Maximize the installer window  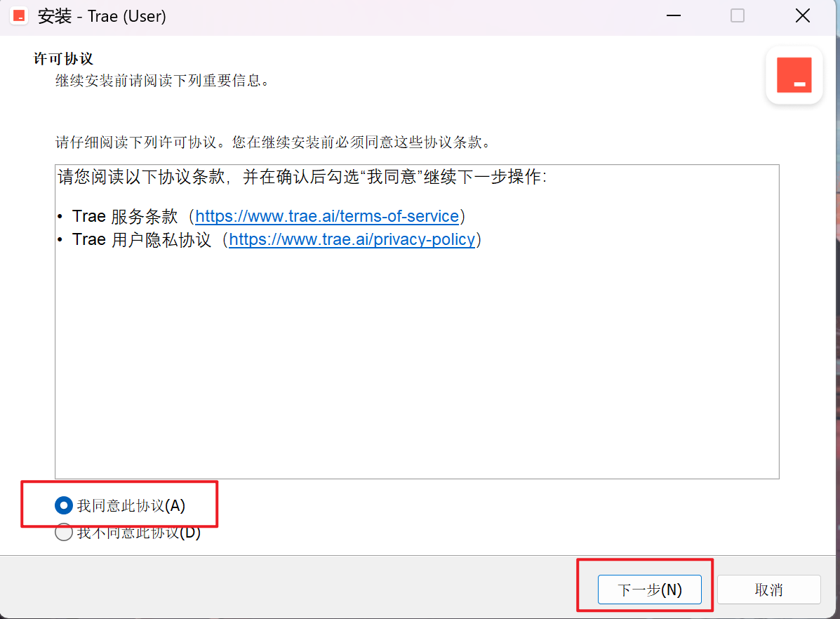(x=737, y=15)
